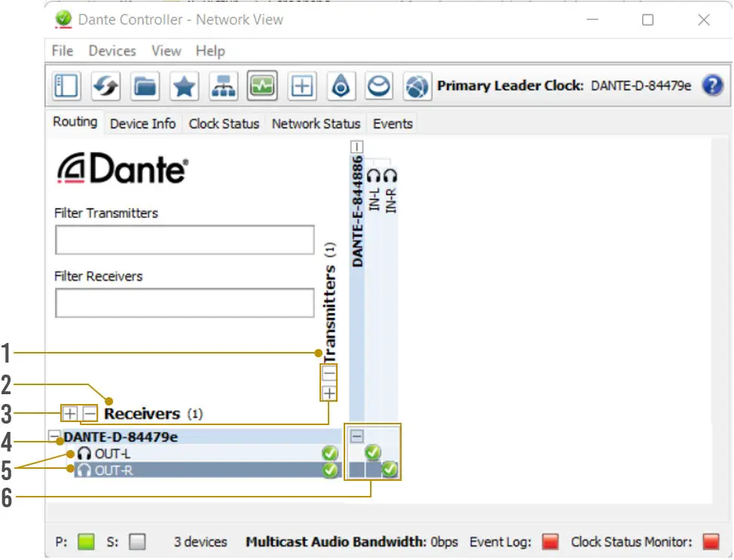The height and width of the screenshot is (560, 734).
Task: Open the Devices menu
Action: 112,50
